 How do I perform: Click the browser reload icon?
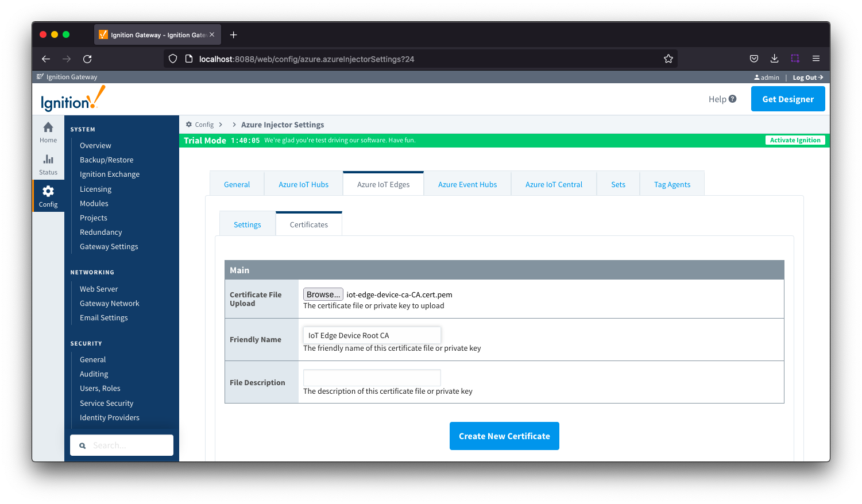tap(87, 59)
